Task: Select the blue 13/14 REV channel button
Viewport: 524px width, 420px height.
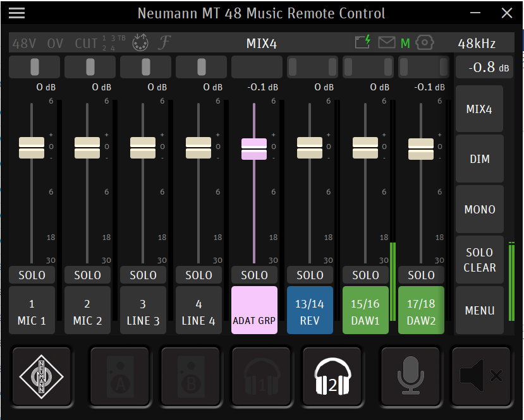Action: click(310, 310)
